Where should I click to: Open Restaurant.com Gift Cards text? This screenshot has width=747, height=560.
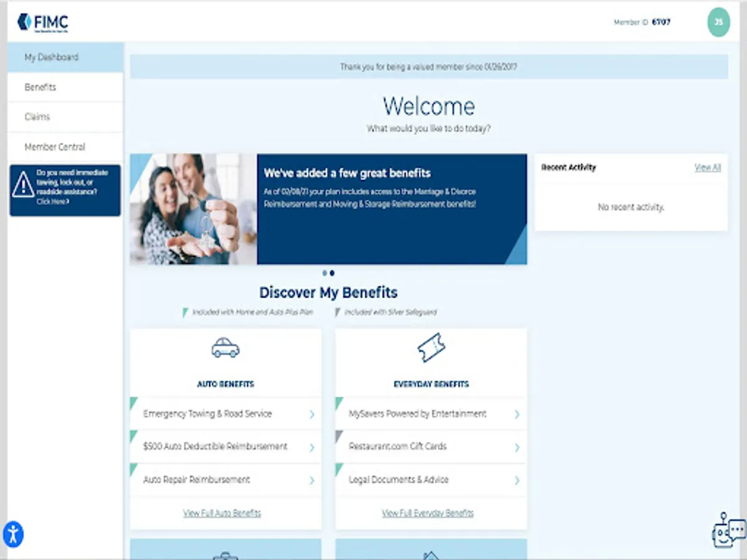pos(398,447)
